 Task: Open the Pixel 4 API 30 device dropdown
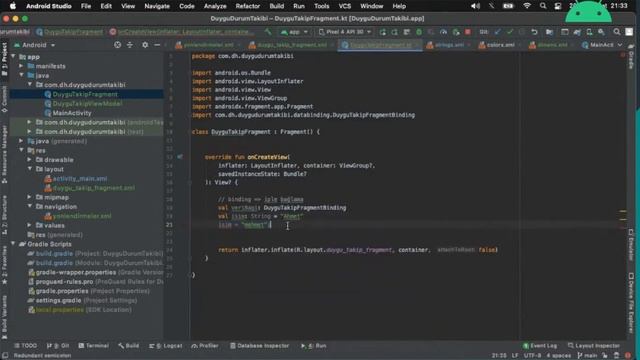pos(345,32)
